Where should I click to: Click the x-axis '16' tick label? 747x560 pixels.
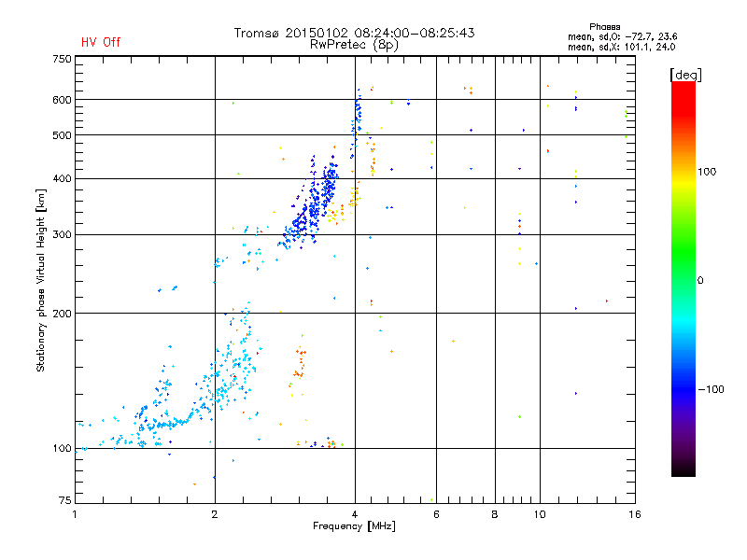coord(635,514)
